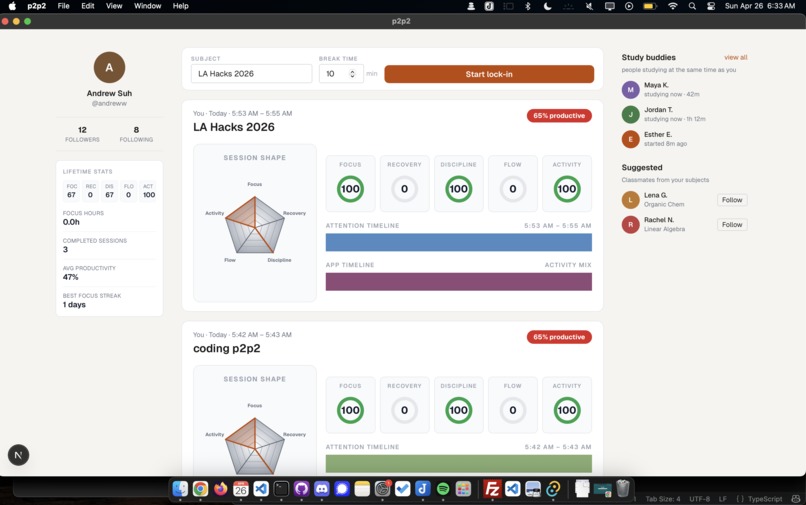Click the green attention timeline for coding p2p2
This screenshot has width=806, height=505.
pyautogui.click(x=459, y=463)
